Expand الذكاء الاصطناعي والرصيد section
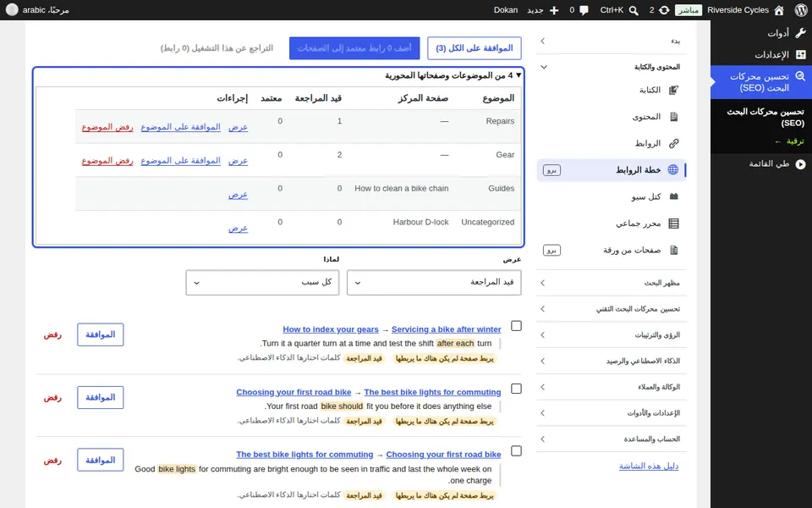Image resolution: width=812 pixels, height=508 pixels. coord(612,361)
